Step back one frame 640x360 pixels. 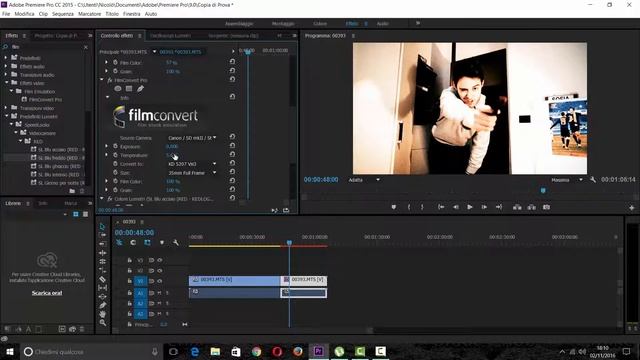coord(456,207)
